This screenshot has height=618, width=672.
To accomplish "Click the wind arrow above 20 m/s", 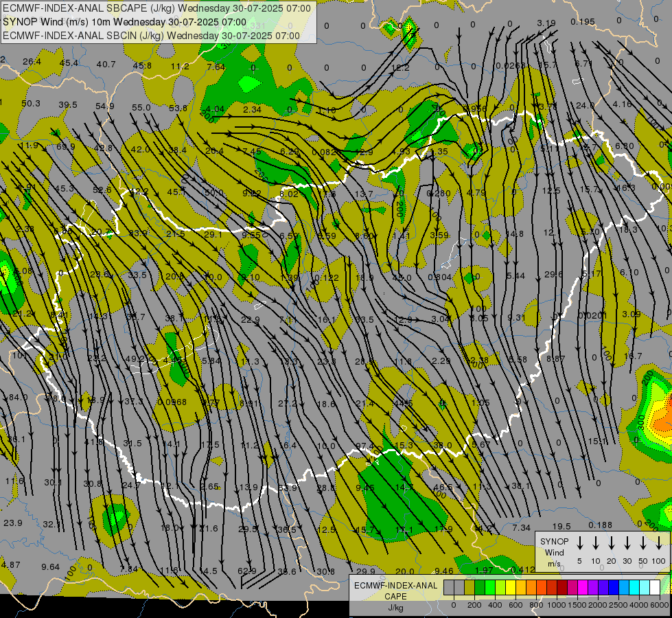I will 612,543.
